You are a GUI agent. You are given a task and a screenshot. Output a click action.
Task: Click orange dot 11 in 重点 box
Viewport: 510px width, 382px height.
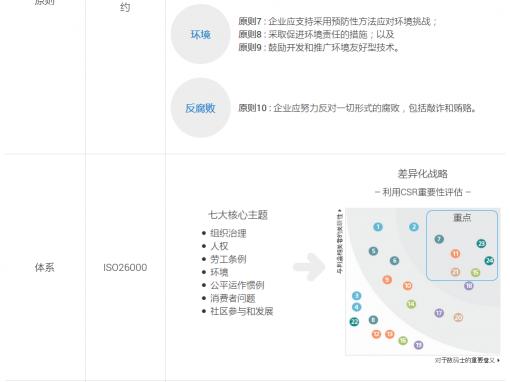pyautogui.click(x=455, y=254)
